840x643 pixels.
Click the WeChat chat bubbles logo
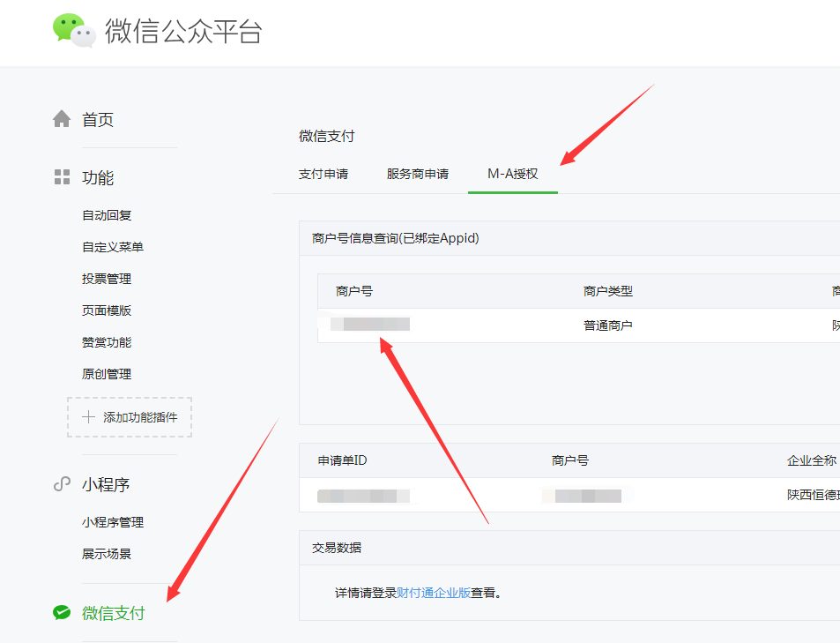click(74, 31)
